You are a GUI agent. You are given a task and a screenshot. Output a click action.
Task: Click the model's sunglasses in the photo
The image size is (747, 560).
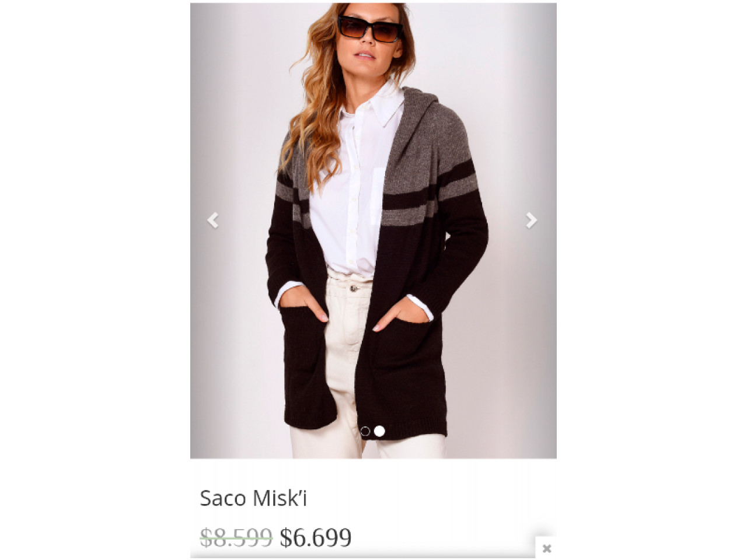[x=370, y=29]
